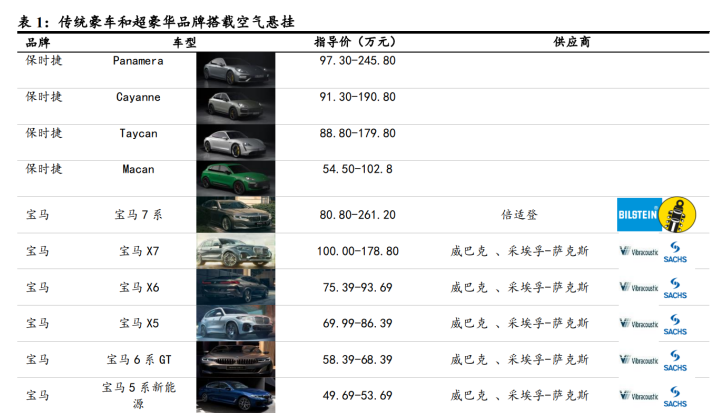This screenshot has width=715, height=413.
Task: Click the price 75.39-93.69
Action: 358,288
